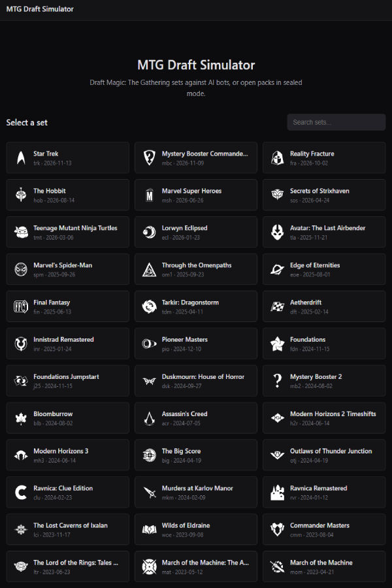Click the Secrets of Strixhaven owl icon

[x=278, y=195]
